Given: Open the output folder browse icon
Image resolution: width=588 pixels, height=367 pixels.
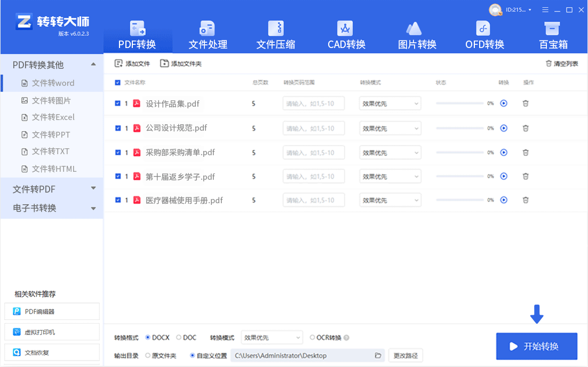Looking at the screenshot, I should click(x=378, y=355).
